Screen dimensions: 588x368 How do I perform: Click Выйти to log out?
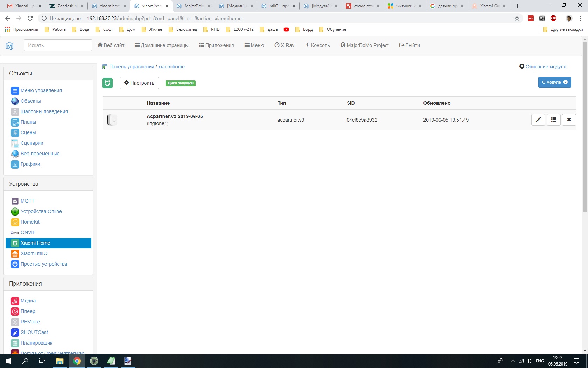click(x=409, y=45)
